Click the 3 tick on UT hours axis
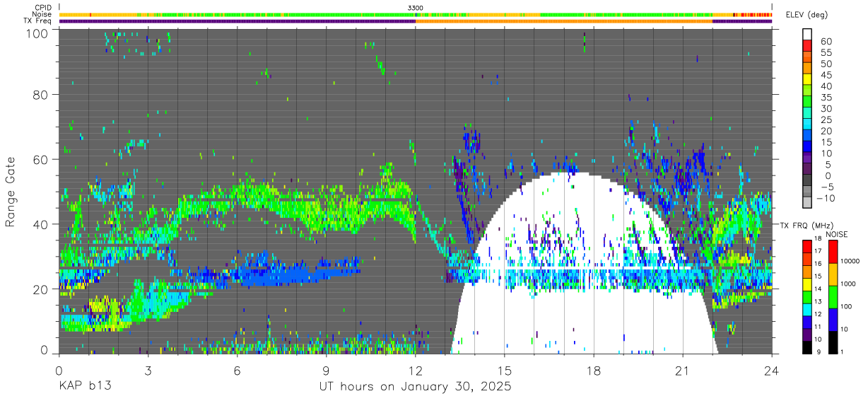This screenshot has height=401, width=868. point(148,370)
